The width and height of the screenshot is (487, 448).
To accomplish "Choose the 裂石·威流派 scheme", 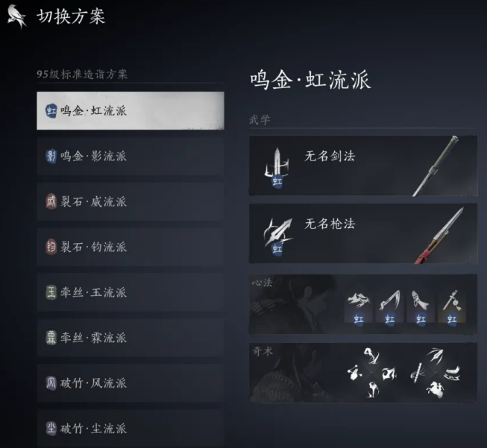I will point(130,201).
